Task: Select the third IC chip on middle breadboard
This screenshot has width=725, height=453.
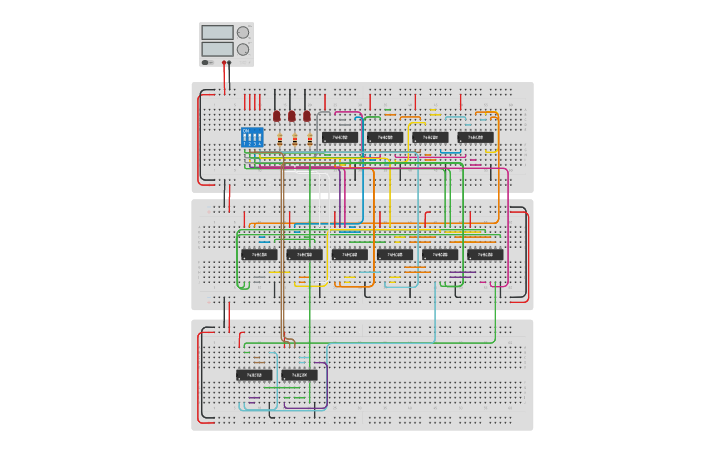Action: tap(350, 254)
